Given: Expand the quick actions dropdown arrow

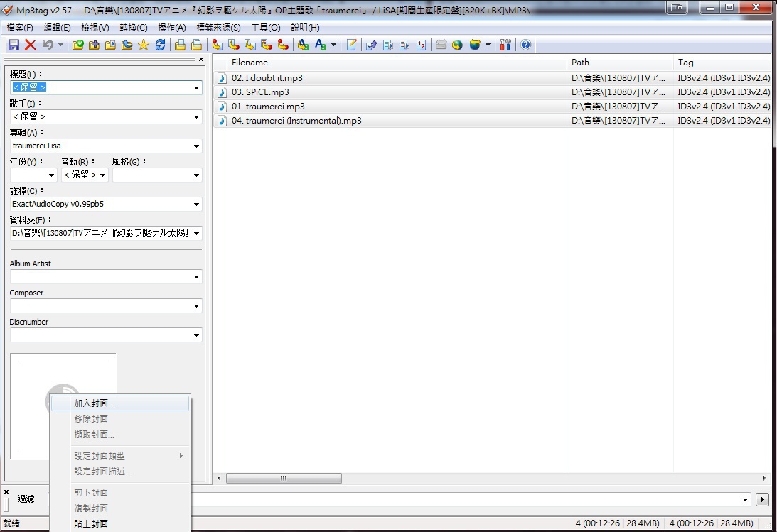Looking at the screenshot, I should click(333, 45).
